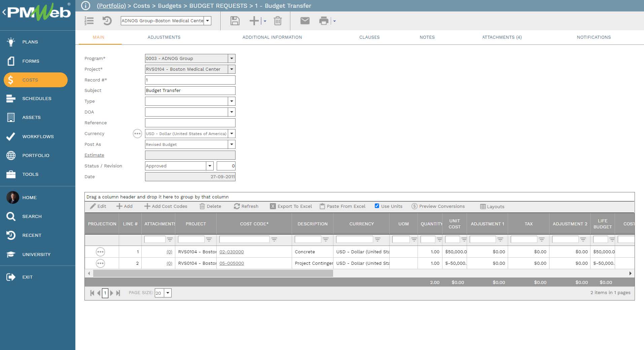Viewport: 644px width, 350px height.
Task: Click the scroll right arrow of the grid
Action: [x=630, y=274]
